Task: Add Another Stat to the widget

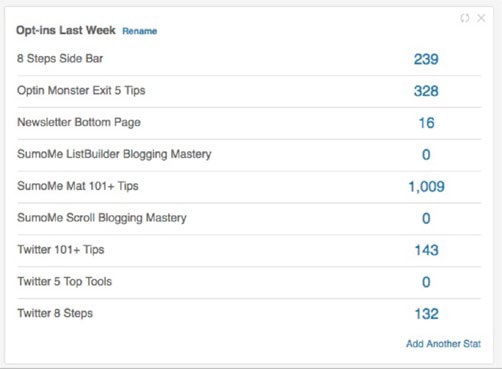Action: point(443,344)
